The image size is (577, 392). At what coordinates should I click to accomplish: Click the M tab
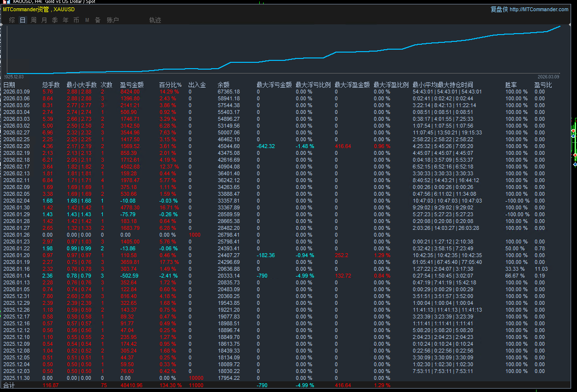pos(87,20)
